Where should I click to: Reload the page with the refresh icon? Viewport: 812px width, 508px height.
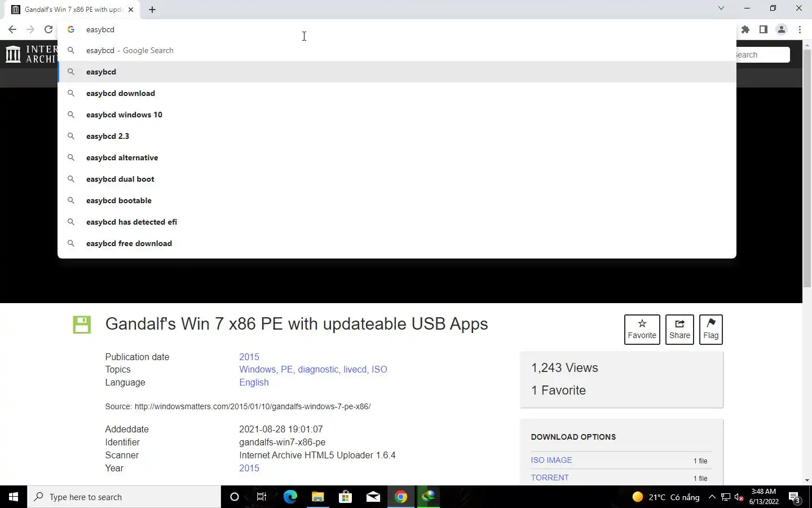(48, 29)
